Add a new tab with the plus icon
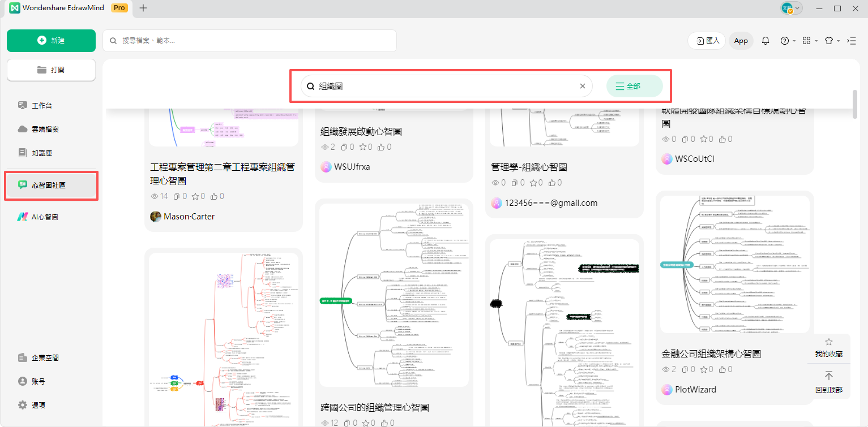The image size is (868, 427). point(143,8)
